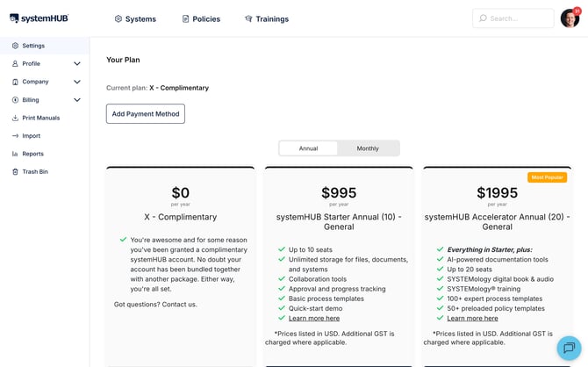Click the Print Manuals download icon
588x367 pixels.
pos(15,118)
